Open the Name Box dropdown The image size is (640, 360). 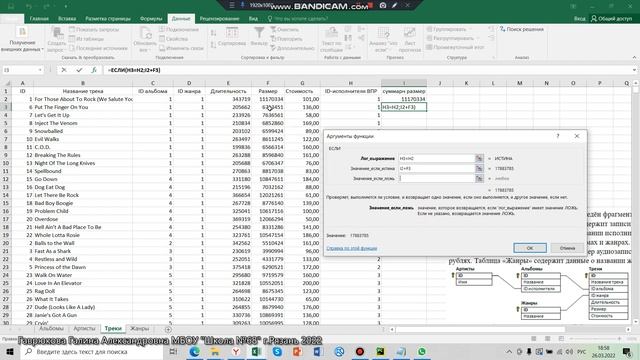(40, 70)
